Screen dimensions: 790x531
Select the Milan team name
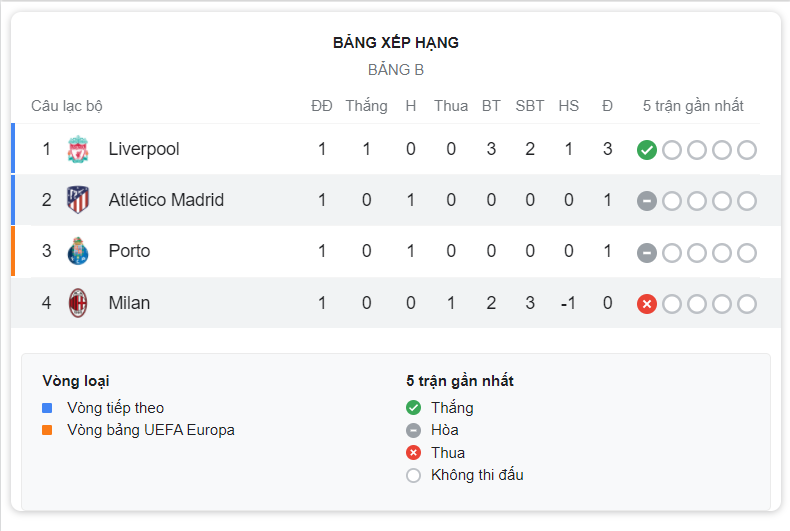(x=129, y=303)
